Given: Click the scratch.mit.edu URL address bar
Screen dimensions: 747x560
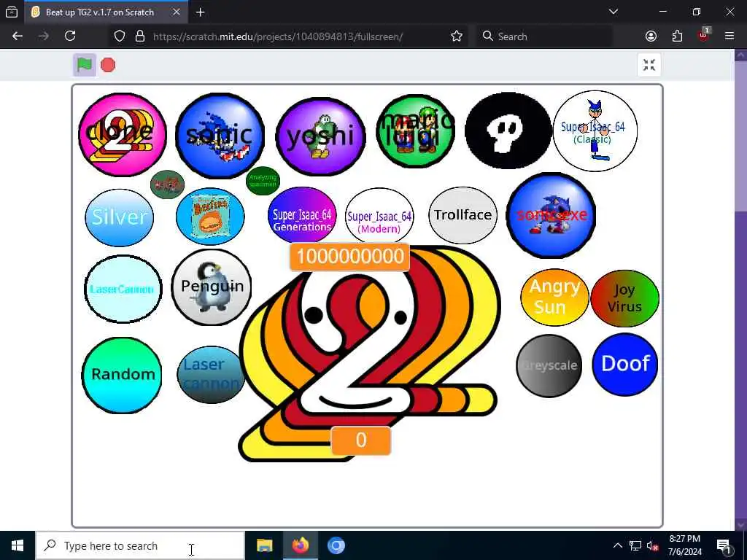Looking at the screenshot, I should click(x=278, y=36).
